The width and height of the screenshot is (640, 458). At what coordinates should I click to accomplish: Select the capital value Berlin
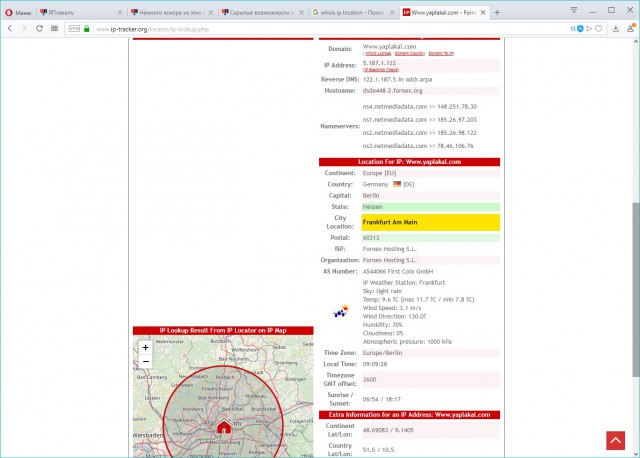[371, 196]
